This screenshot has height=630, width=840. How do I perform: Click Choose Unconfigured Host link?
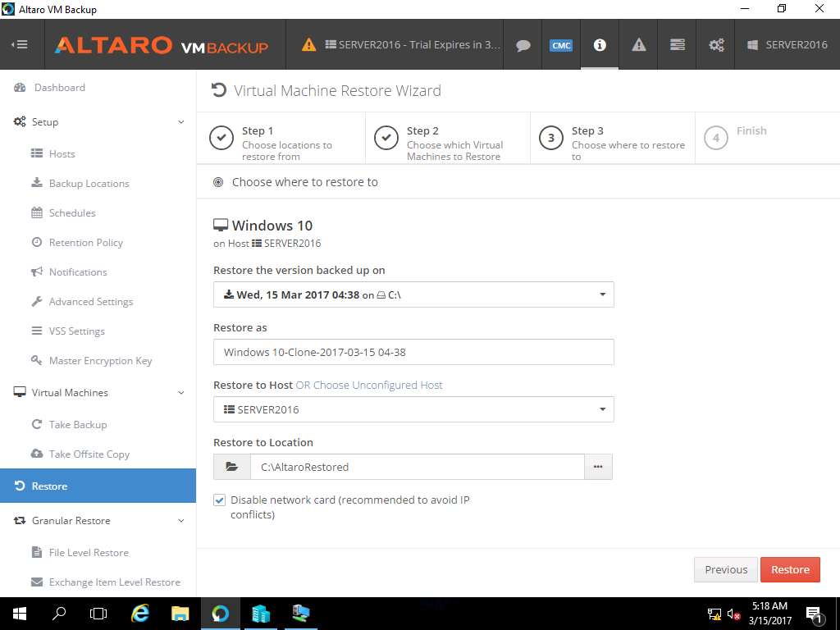point(377,386)
